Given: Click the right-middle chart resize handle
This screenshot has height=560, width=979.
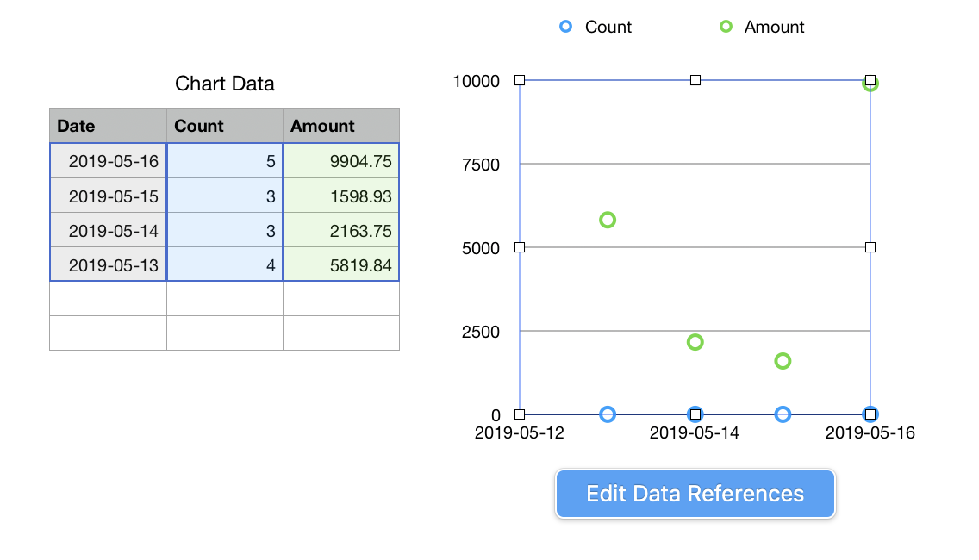Looking at the screenshot, I should click(x=870, y=247).
